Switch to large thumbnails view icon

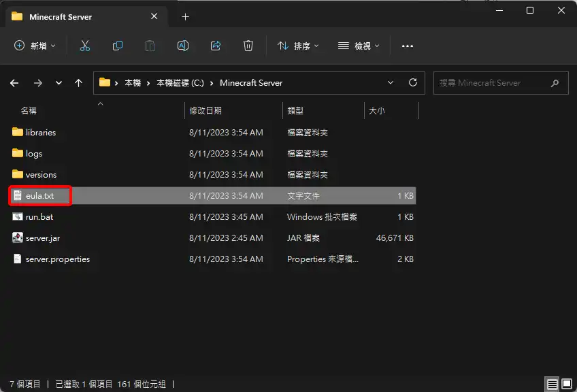[567, 384]
